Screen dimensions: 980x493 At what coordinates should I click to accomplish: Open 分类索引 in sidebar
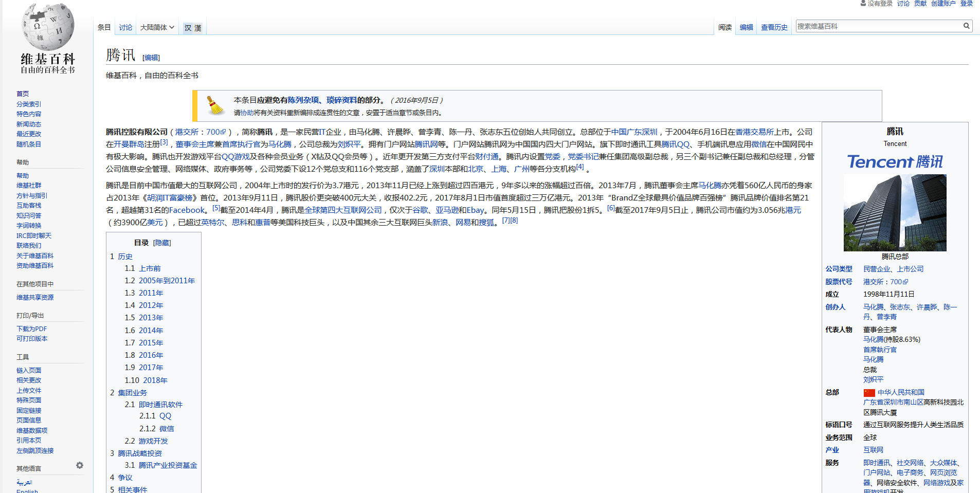click(x=29, y=104)
